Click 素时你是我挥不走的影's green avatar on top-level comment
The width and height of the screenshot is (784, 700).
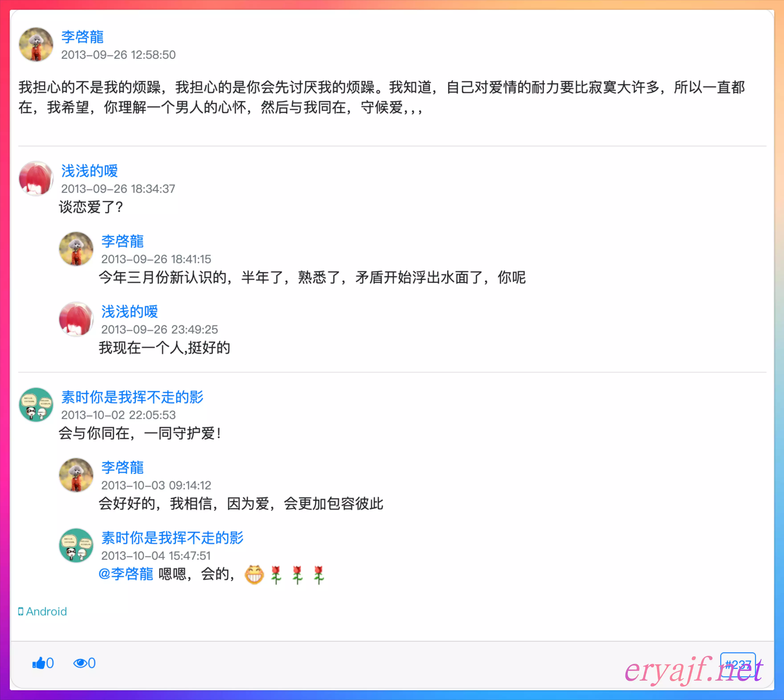[36, 405]
